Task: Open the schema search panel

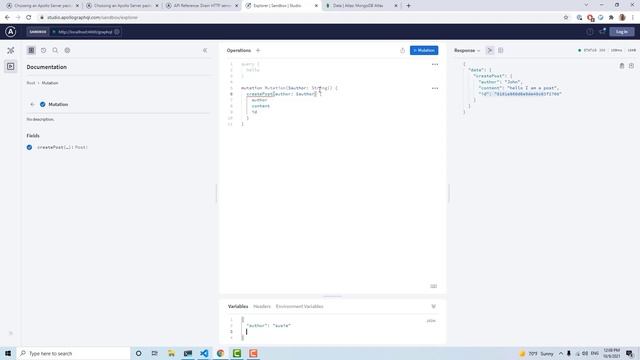Action: click(55, 50)
